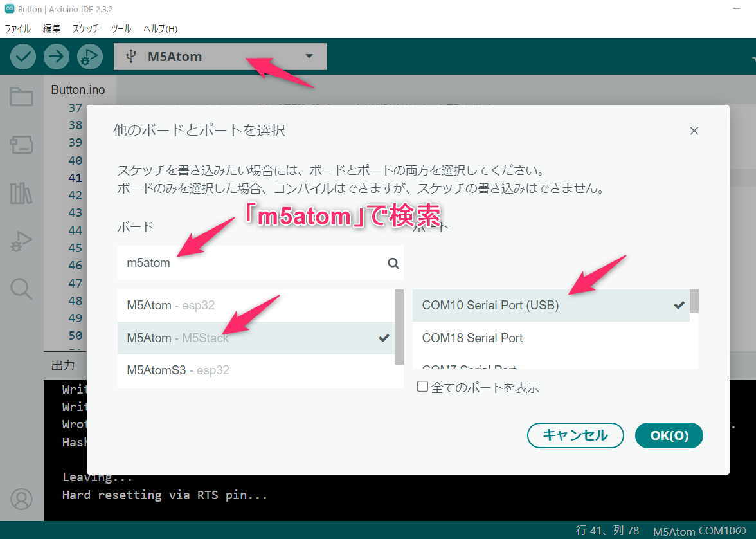Click the board list scrollbar

399,327
